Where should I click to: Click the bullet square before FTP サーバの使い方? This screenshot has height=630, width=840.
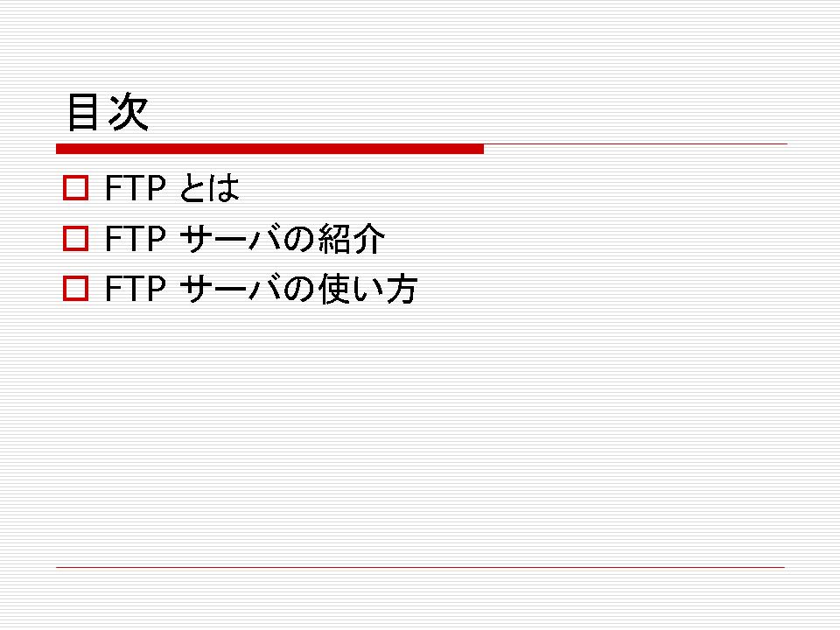tap(75, 288)
